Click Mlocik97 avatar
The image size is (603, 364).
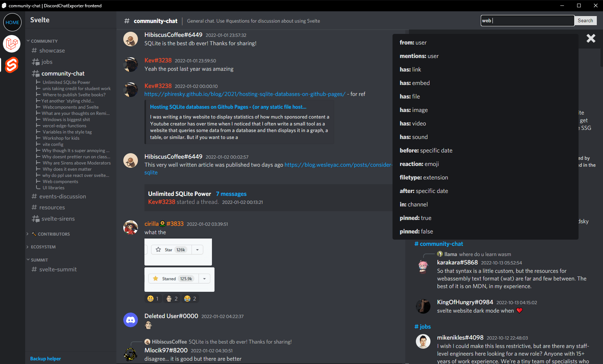(131, 354)
